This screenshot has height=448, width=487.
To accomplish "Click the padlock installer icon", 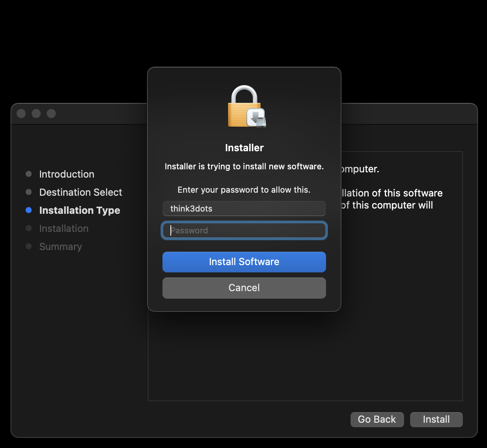I will (247, 107).
